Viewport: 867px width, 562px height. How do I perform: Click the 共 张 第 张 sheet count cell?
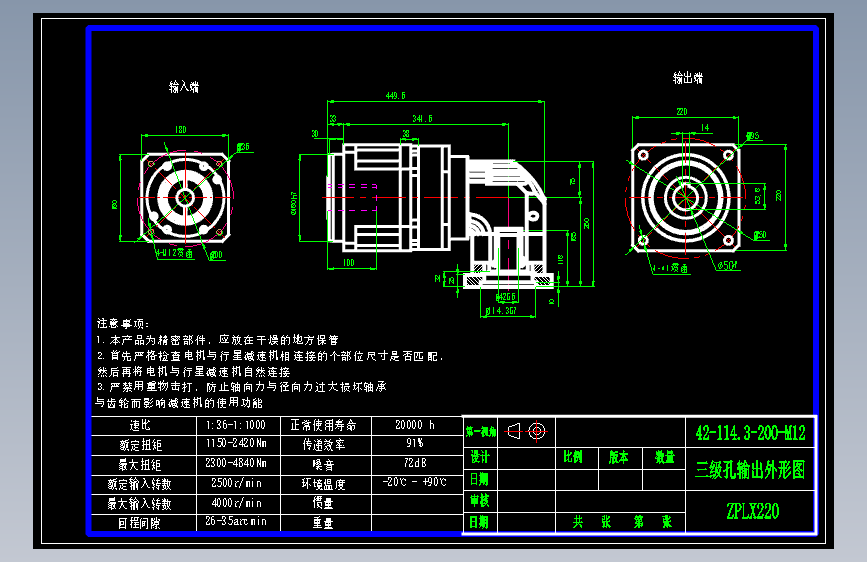click(x=621, y=522)
